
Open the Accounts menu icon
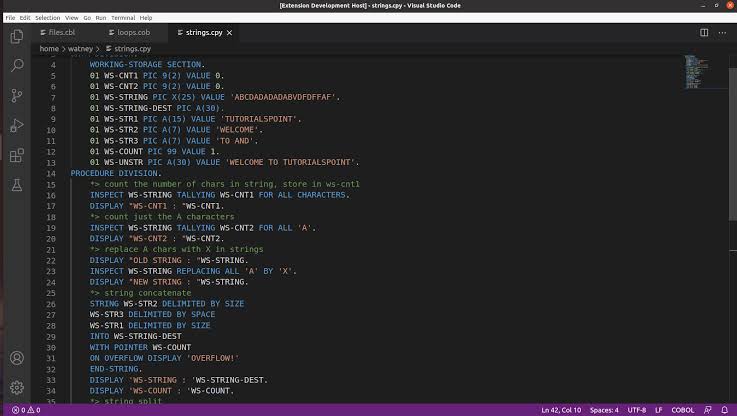tap(17, 358)
